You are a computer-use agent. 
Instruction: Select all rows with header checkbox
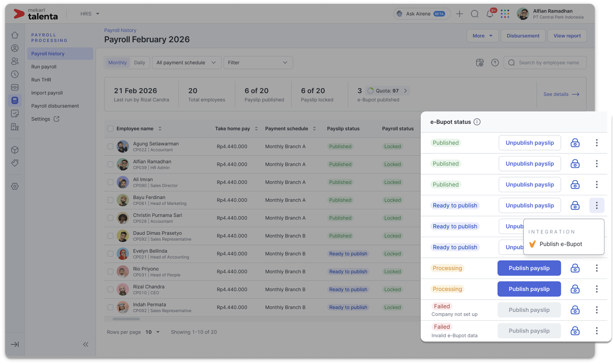pos(110,129)
